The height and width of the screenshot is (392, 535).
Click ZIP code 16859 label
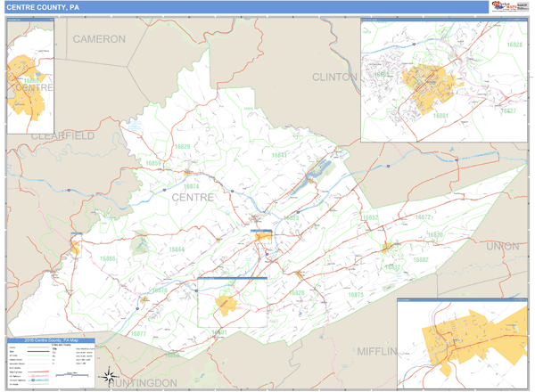pyautogui.click(x=153, y=163)
